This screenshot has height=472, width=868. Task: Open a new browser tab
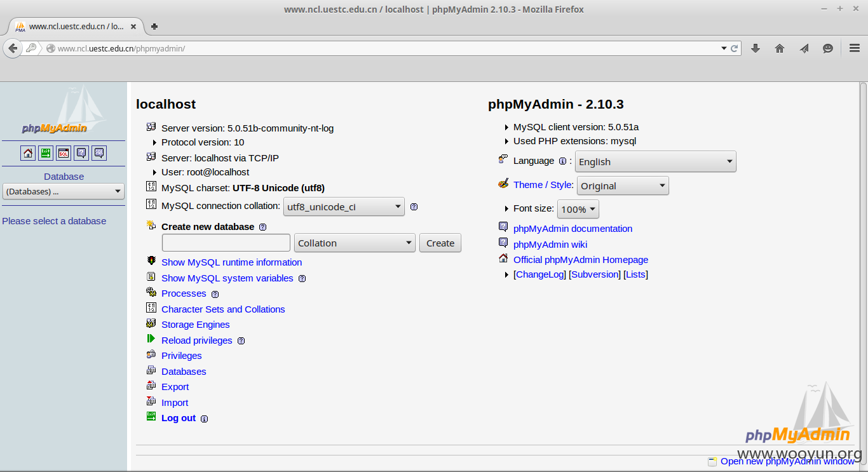point(154,27)
